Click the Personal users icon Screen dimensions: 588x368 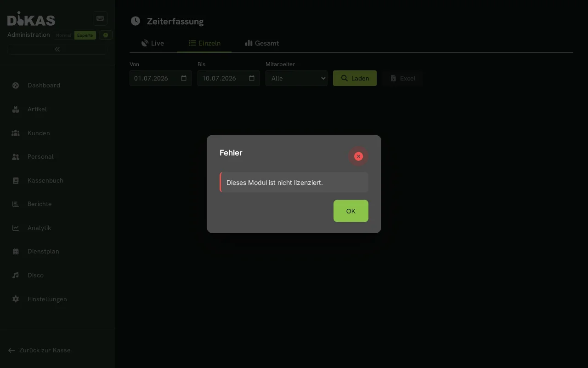click(x=16, y=157)
